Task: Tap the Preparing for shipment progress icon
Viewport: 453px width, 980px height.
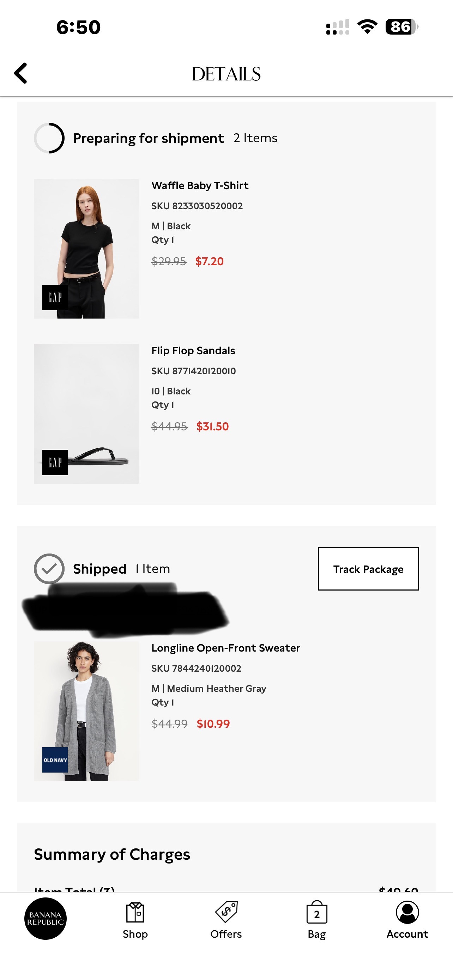Action: (49, 138)
